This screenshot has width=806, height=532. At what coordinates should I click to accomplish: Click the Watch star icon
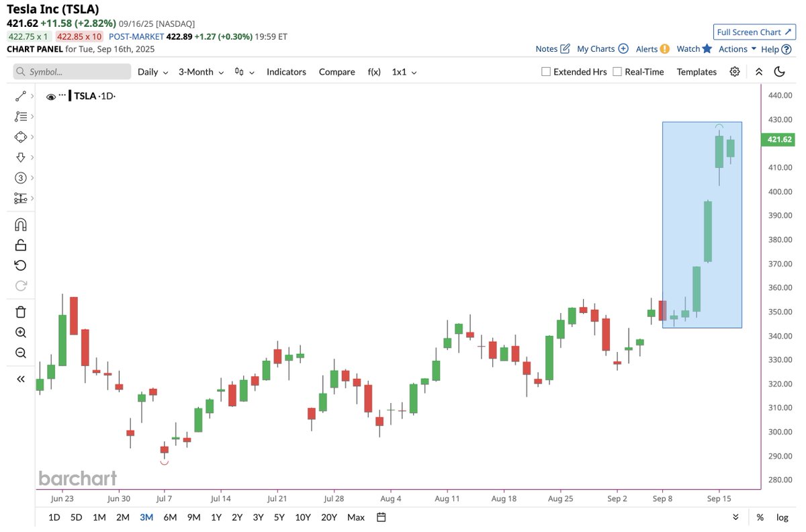tap(707, 49)
